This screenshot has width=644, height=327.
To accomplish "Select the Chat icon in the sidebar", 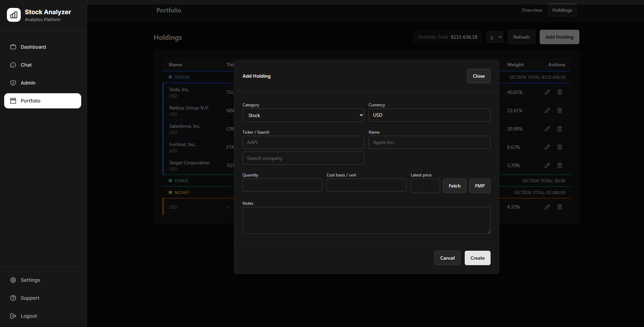I will click(13, 65).
